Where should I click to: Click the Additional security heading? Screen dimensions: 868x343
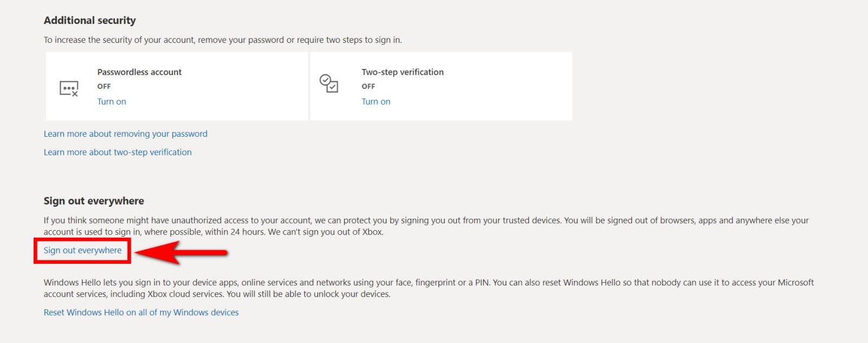click(x=90, y=21)
